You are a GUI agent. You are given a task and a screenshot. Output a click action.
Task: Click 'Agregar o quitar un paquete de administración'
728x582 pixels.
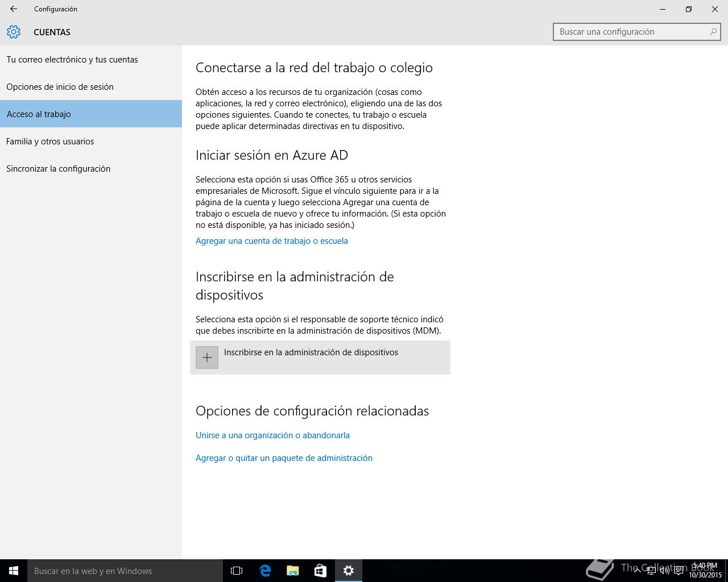tap(284, 458)
